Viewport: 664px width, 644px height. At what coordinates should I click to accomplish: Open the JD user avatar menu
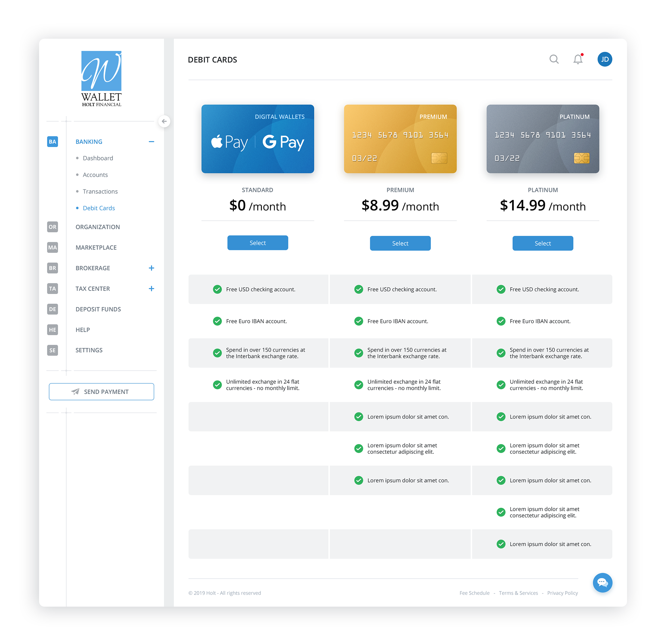[x=605, y=59]
